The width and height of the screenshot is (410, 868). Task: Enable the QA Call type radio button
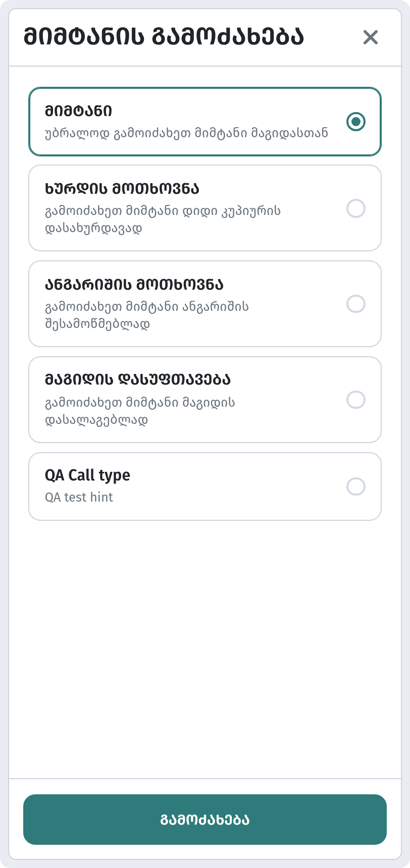click(356, 486)
